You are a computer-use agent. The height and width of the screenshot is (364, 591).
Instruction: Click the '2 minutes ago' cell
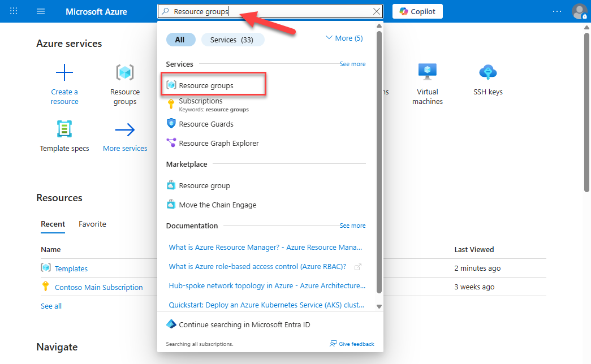(477, 268)
